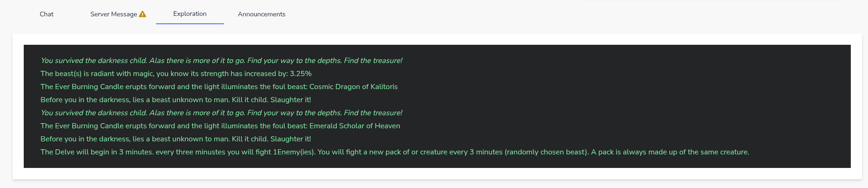The image size is (868, 188).
Task: Click "1Enemy(ies)" in the Delve message
Action: [293, 152]
